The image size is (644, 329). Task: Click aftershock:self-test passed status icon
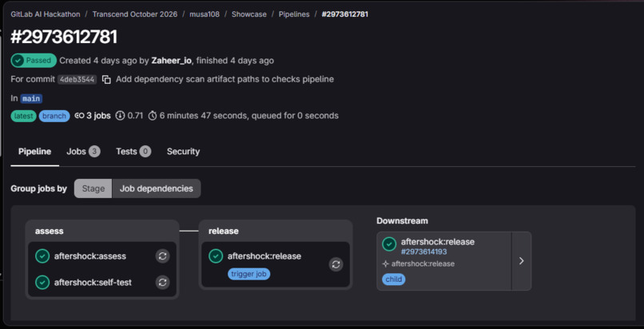coord(42,282)
